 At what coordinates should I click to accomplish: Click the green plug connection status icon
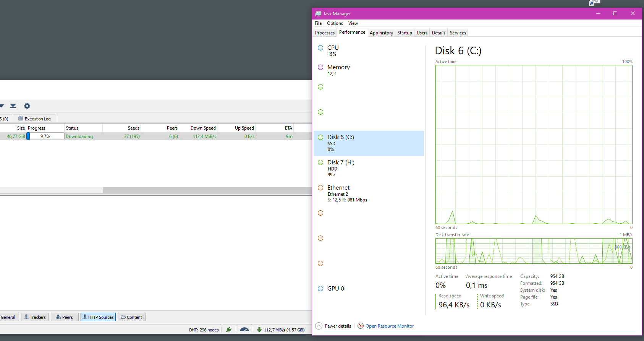pos(229,330)
